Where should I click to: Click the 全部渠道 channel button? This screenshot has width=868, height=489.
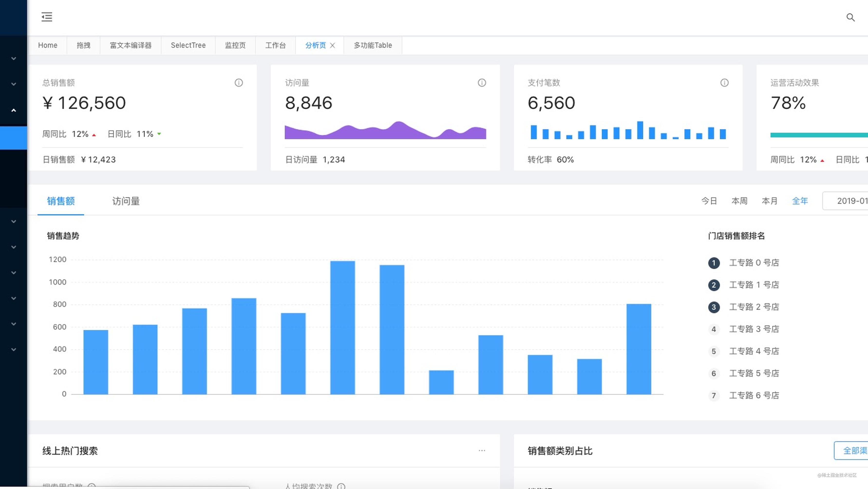[x=852, y=450]
